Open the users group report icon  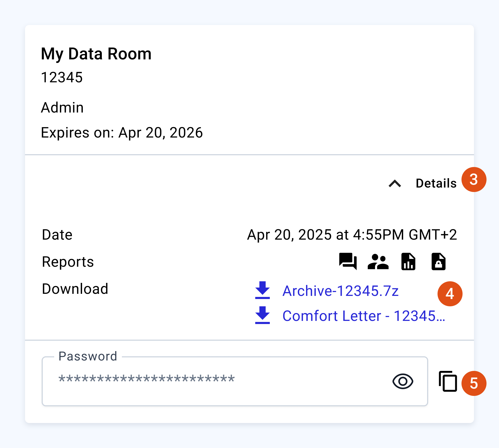coord(378,261)
